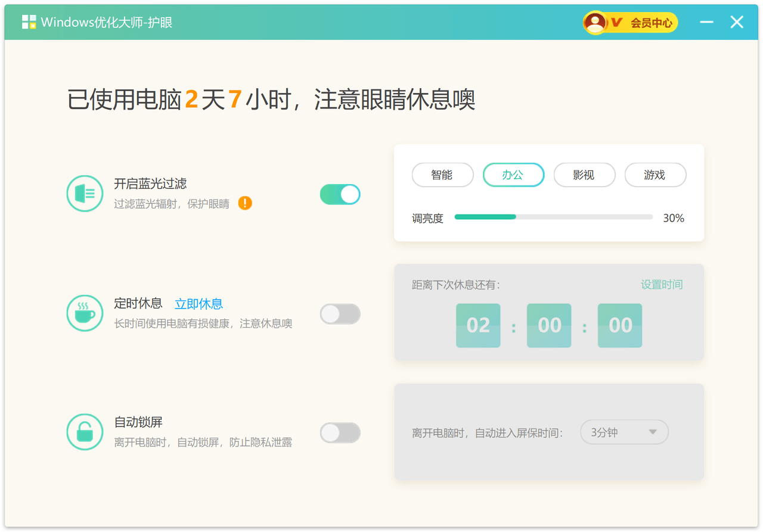Open the 会员中心 member center
763x532 pixels.
click(651, 23)
